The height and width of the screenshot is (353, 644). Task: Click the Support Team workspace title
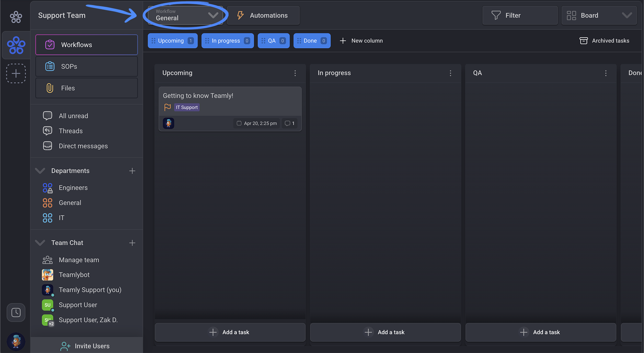pyautogui.click(x=62, y=15)
